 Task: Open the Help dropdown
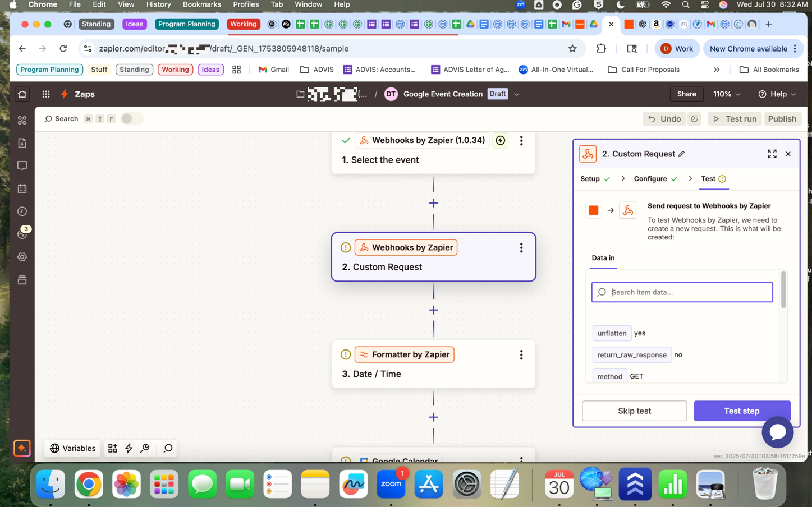pos(777,94)
